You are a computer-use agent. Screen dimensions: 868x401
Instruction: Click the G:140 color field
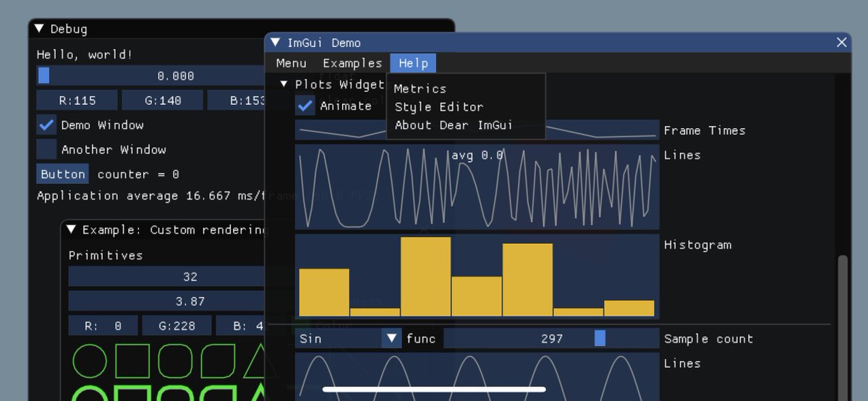tap(162, 101)
